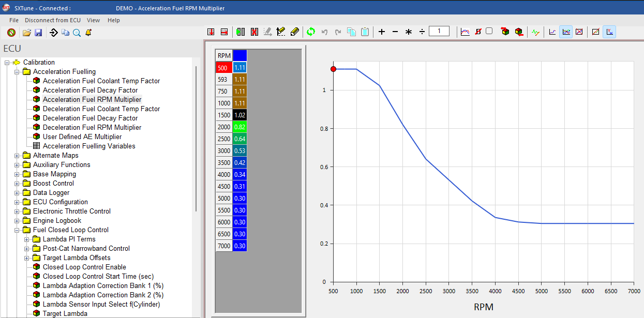Click the cube with red bottom arrow icon
644x318 pixels.
click(x=519, y=32)
